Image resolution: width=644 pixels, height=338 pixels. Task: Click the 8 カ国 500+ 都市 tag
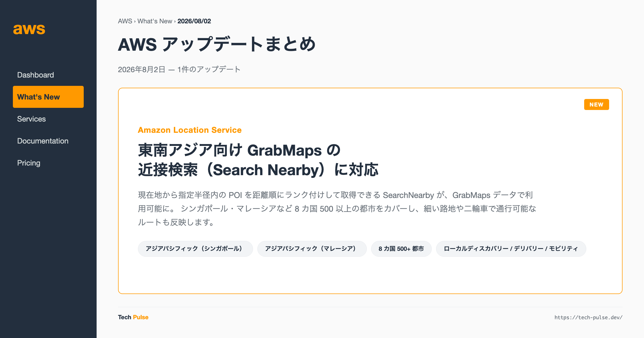click(401, 249)
